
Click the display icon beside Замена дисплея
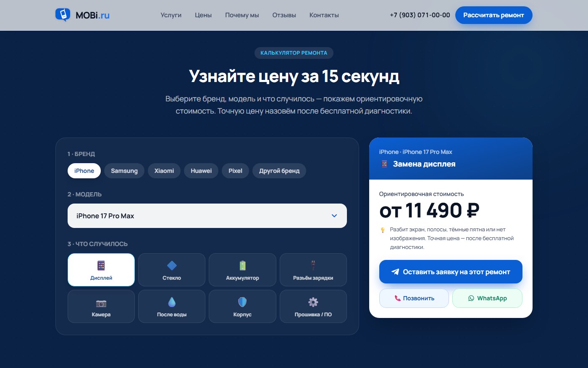point(384,164)
